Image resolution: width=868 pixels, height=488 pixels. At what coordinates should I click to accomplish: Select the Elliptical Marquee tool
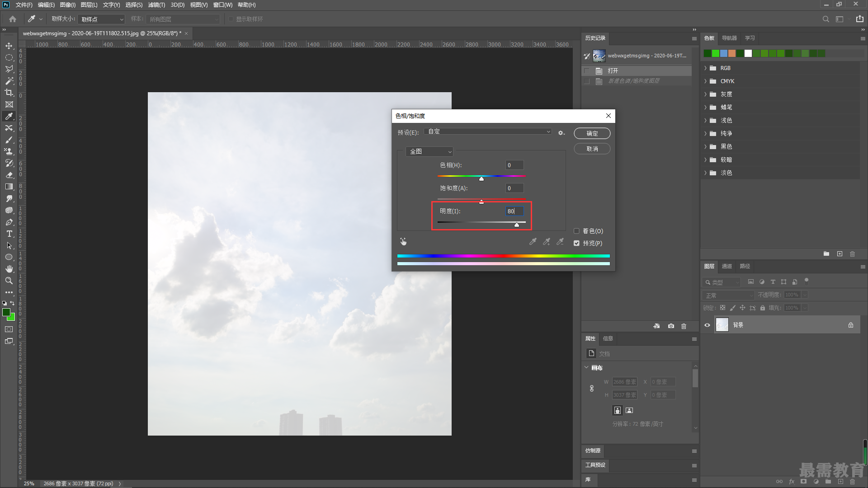pyautogui.click(x=9, y=57)
